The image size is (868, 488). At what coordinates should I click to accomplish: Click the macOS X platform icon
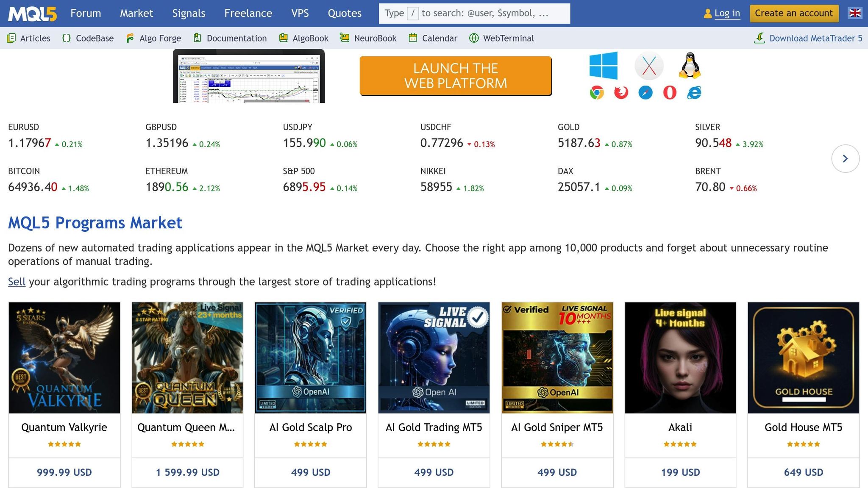648,66
